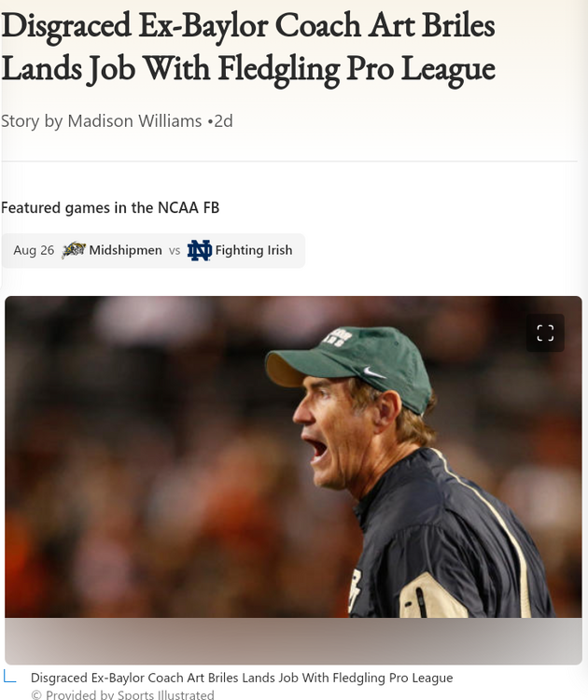The width and height of the screenshot is (588, 700).
Task: Click the Notre Dame Fighting Irish logo
Action: [x=199, y=250]
